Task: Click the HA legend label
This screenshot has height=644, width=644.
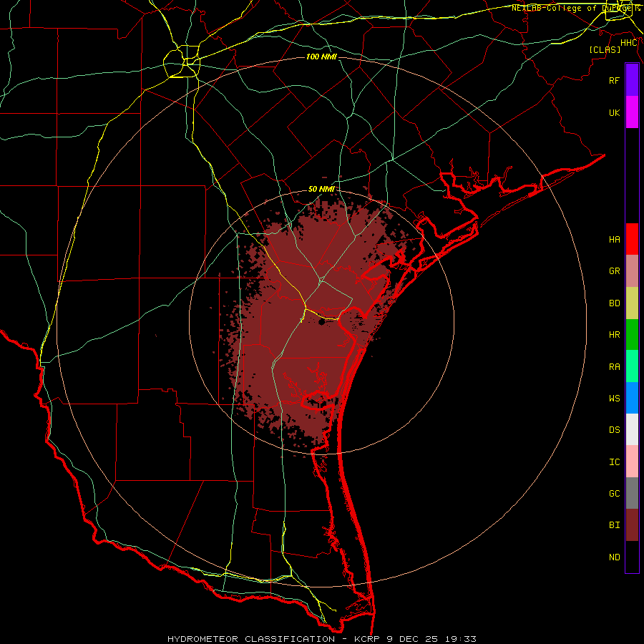Action: click(x=615, y=240)
